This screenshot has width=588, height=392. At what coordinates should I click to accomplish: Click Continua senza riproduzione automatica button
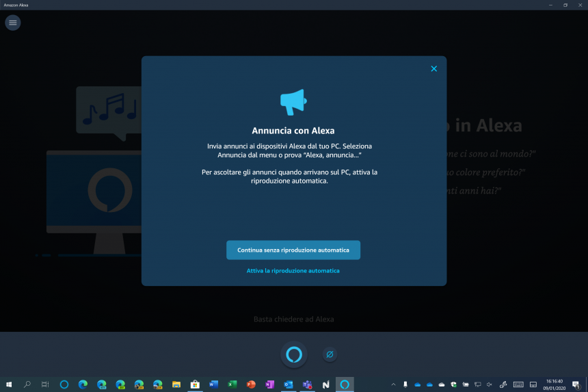(293, 250)
